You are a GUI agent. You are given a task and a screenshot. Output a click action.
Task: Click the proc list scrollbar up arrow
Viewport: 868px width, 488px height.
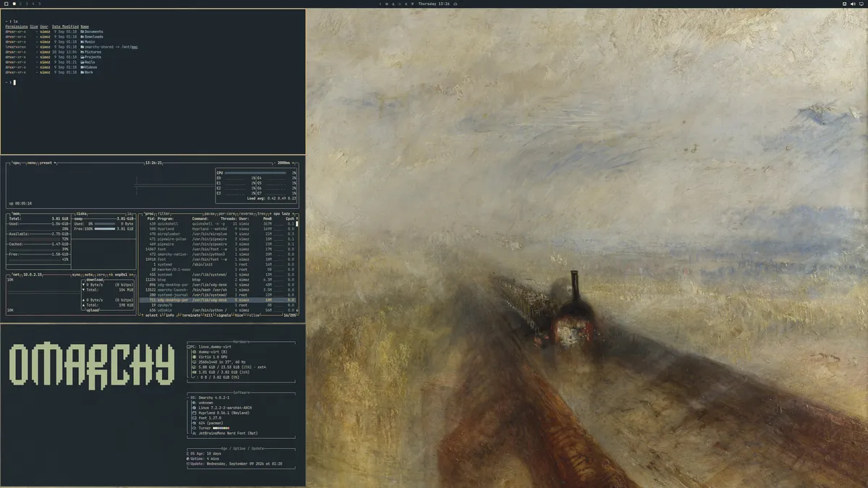click(297, 218)
